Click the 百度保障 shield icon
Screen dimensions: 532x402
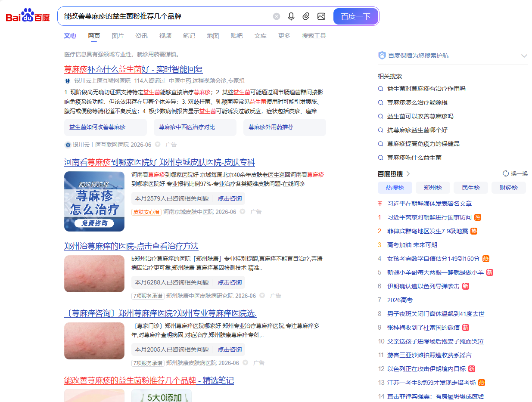point(382,56)
